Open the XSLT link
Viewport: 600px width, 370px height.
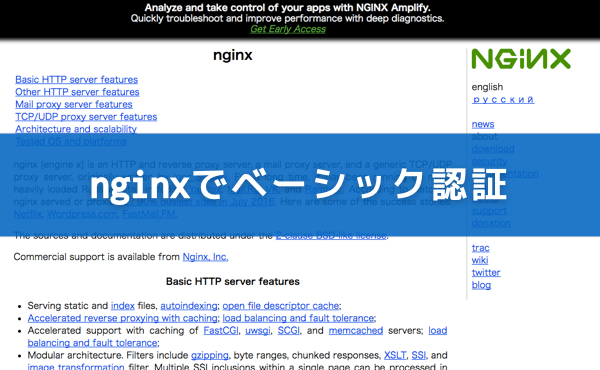tap(395, 355)
